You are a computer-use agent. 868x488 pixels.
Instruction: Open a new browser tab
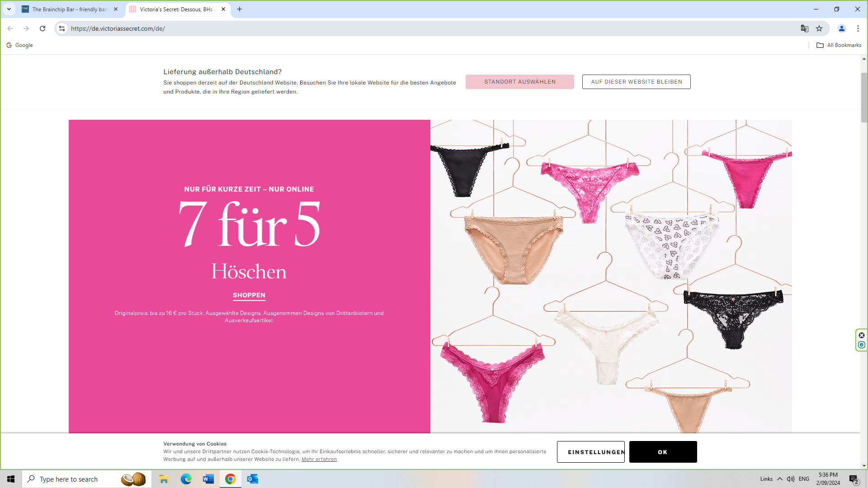coord(240,9)
